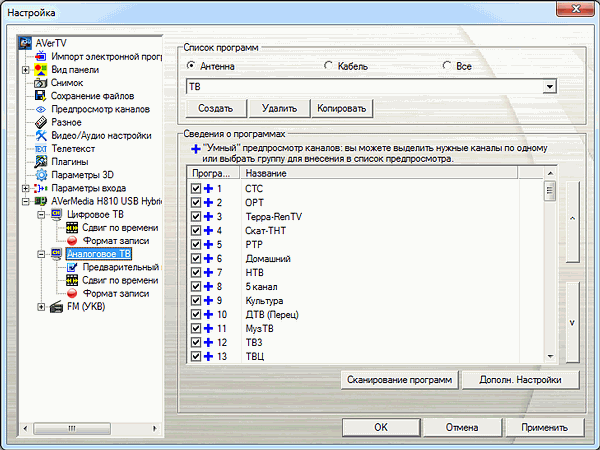The height and width of the screenshot is (450, 600).
Task: Click the Удалить button
Action: click(279, 109)
